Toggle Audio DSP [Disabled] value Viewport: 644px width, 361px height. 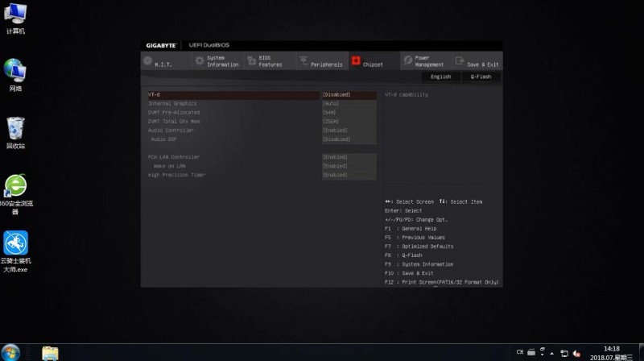coord(349,139)
